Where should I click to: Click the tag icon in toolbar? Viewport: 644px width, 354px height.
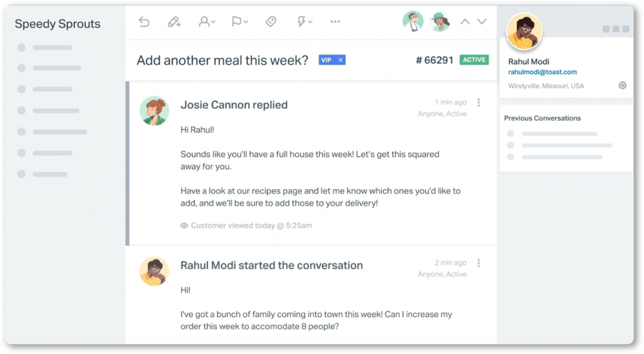tap(271, 22)
